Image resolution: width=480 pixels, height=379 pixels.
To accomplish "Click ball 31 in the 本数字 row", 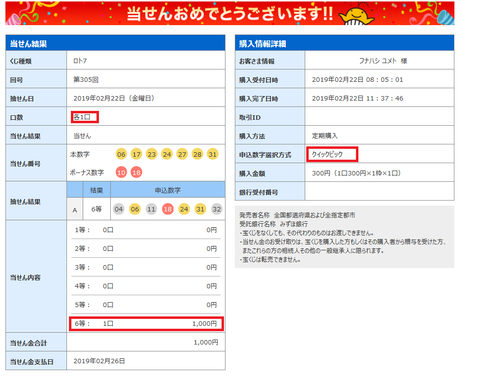I will [x=213, y=154].
